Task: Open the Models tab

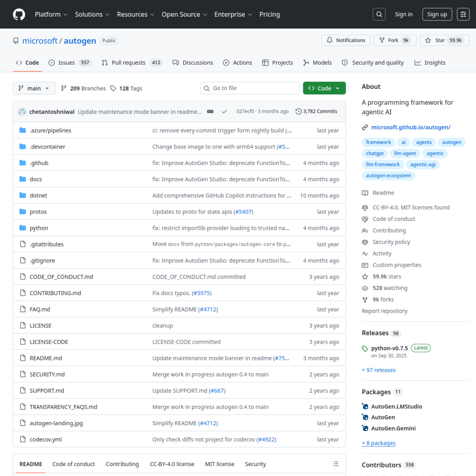Action: pos(317,62)
